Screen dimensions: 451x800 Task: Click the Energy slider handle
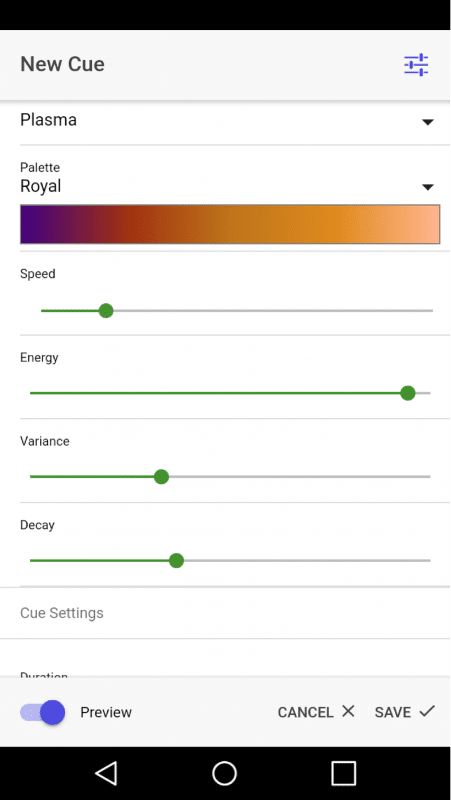pos(408,393)
